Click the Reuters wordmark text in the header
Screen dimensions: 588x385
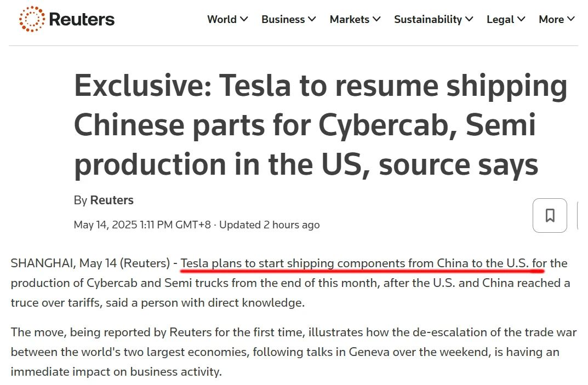(x=82, y=20)
